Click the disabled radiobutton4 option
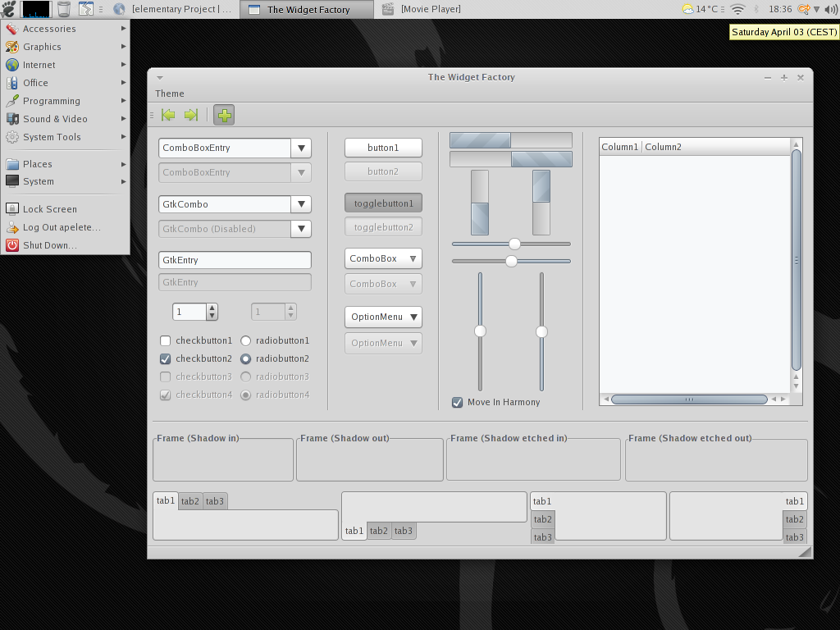 click(246, 395)
